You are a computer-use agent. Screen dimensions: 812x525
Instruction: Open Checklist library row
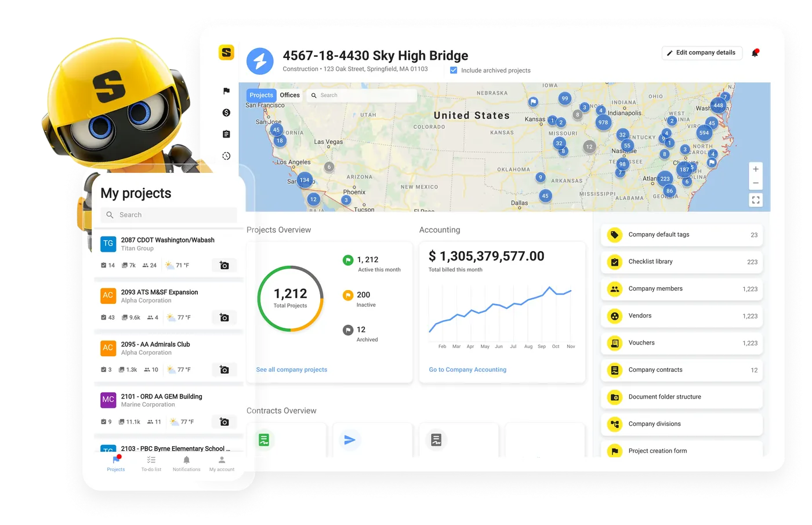click(x=682, y=262)
